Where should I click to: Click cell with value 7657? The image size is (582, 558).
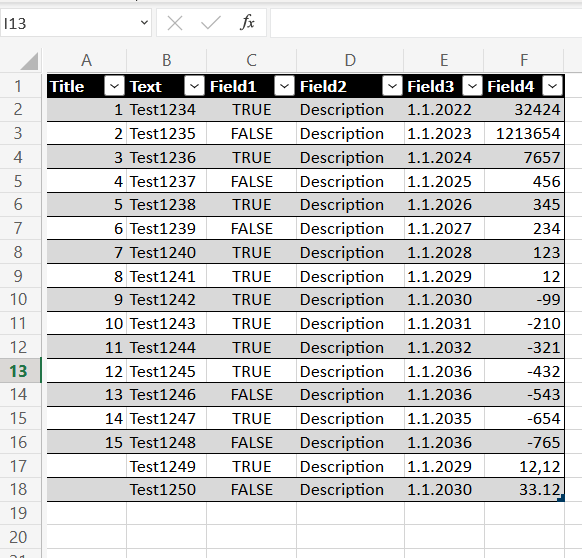(524, 158)
